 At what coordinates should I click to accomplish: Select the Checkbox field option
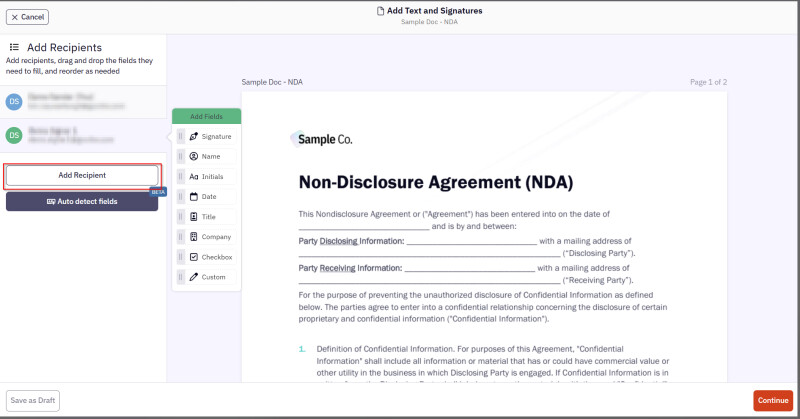(x=215, y=257)
